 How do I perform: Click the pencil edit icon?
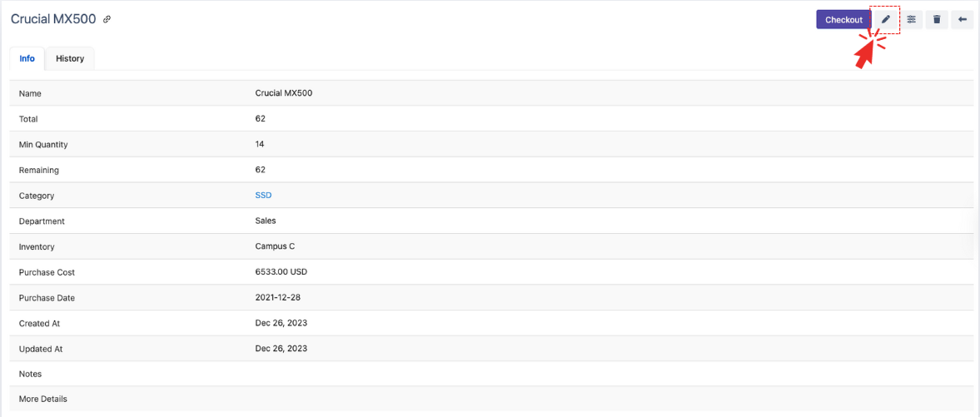[886, 19]
